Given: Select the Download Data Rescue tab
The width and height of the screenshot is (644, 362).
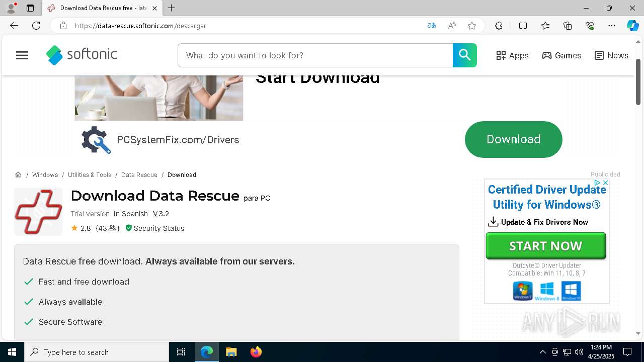Looking at the screenshot, I should [x=102, y=8].
